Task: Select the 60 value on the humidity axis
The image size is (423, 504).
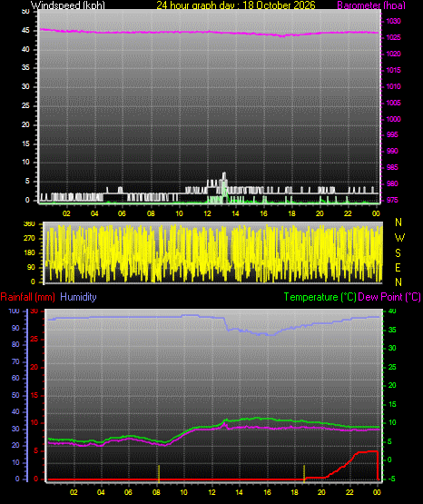Action: (15, 379)
